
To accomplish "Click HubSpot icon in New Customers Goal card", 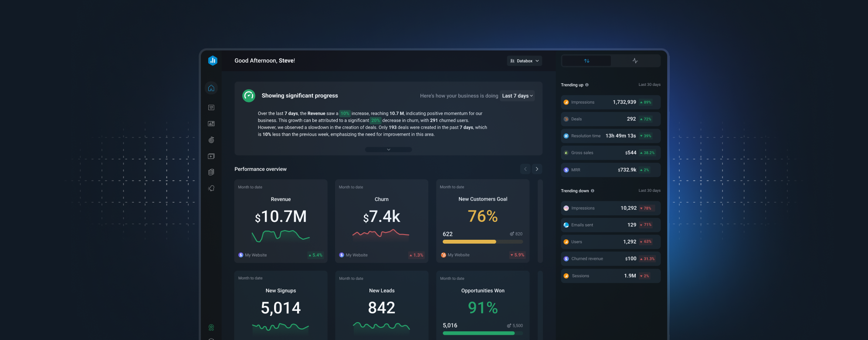I will 444,255.
